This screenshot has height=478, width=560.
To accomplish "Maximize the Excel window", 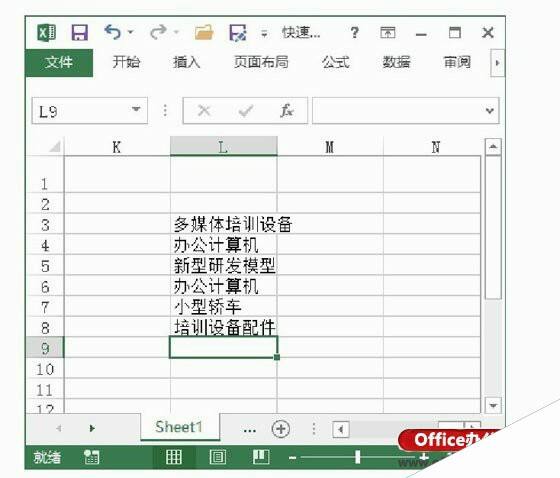I will click(455, 33).
